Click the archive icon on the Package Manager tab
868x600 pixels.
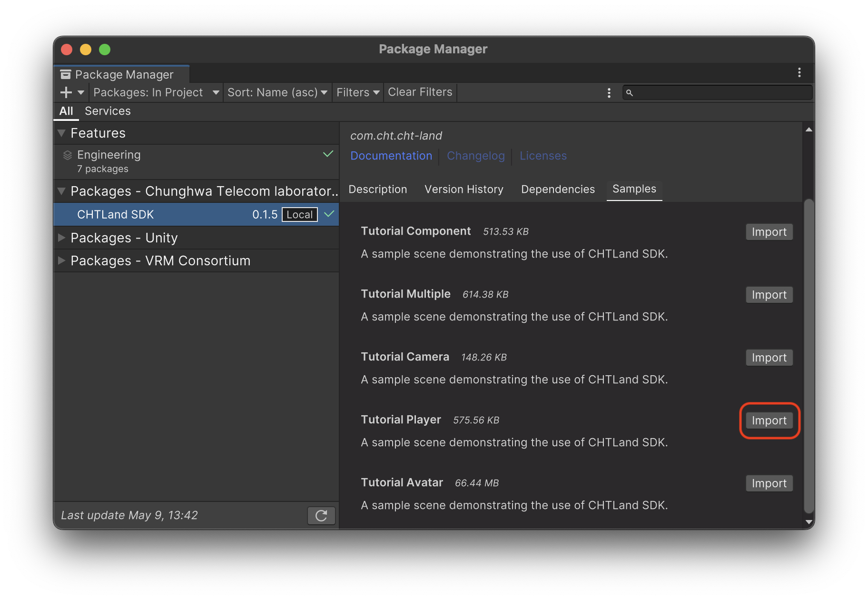pyautogui.click(x=65, y=74)
